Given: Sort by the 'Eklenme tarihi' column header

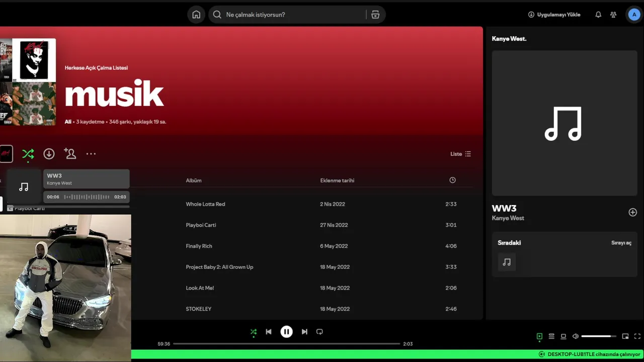Looking at the screenshot, I should pos(337,180).
